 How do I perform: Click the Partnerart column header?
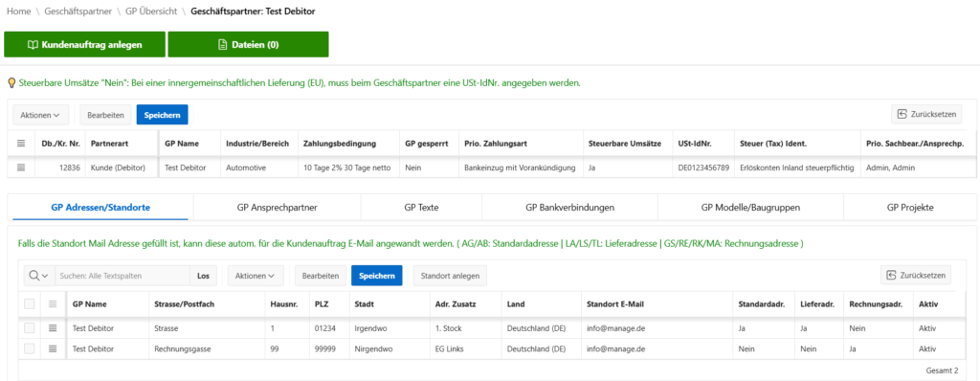[x=109, y=144]
